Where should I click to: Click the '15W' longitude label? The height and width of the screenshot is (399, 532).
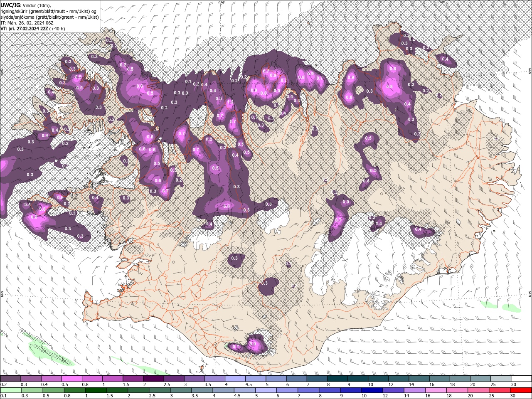[x=441, y=2]
